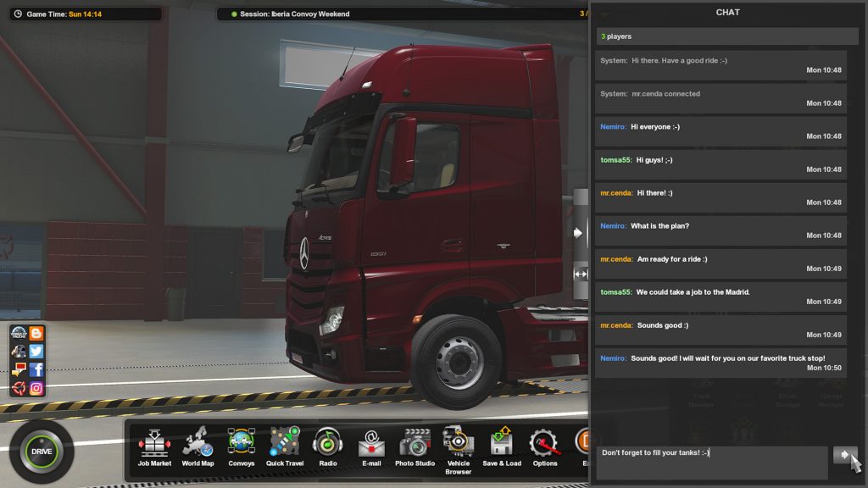Image resolution: width=868 pixels, height=488 pixels.
Task: Select tomsa55's 'Hi guys! ;-)' message
Action: [721, 165]
